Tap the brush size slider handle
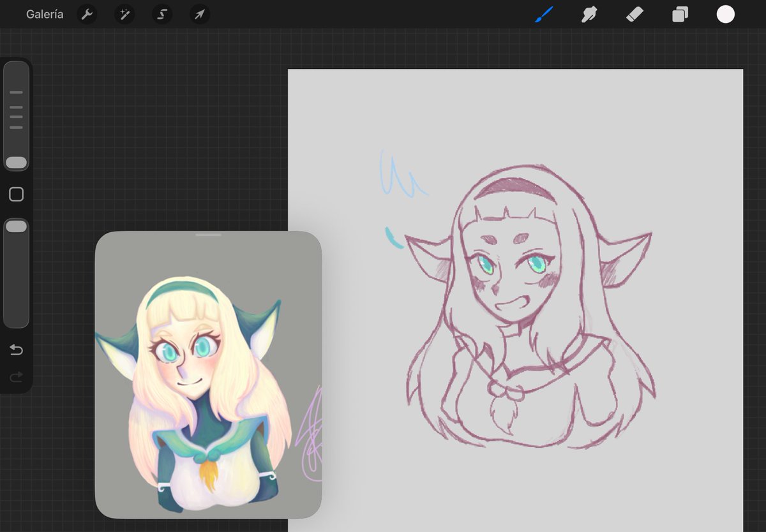 [16, 162]
